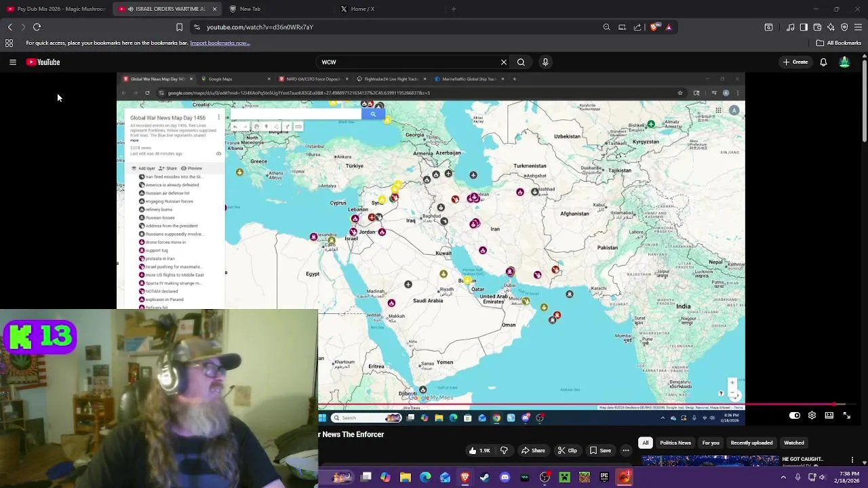The image size is (868, 488).
Task: Open the Create dropdown button
Action: pyautogui.click(x=795, y=62)
